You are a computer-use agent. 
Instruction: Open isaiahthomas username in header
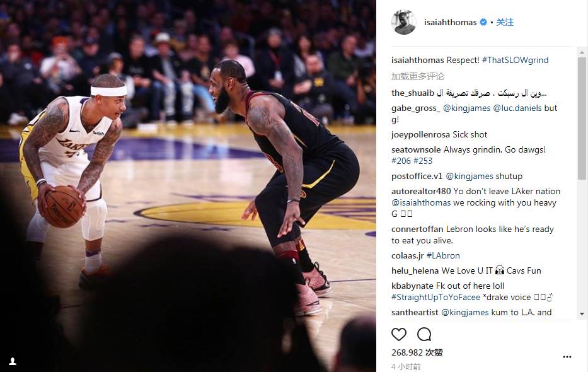pyautogui.click(x=451, y=22)
